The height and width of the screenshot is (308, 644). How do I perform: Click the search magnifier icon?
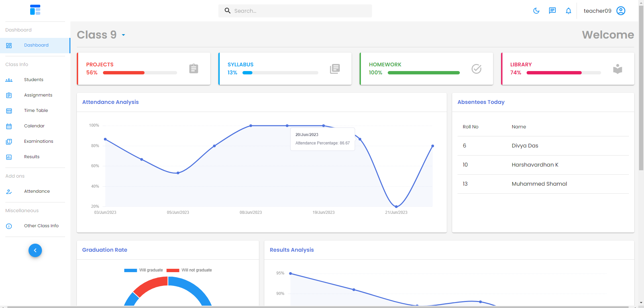coord(227,11)
